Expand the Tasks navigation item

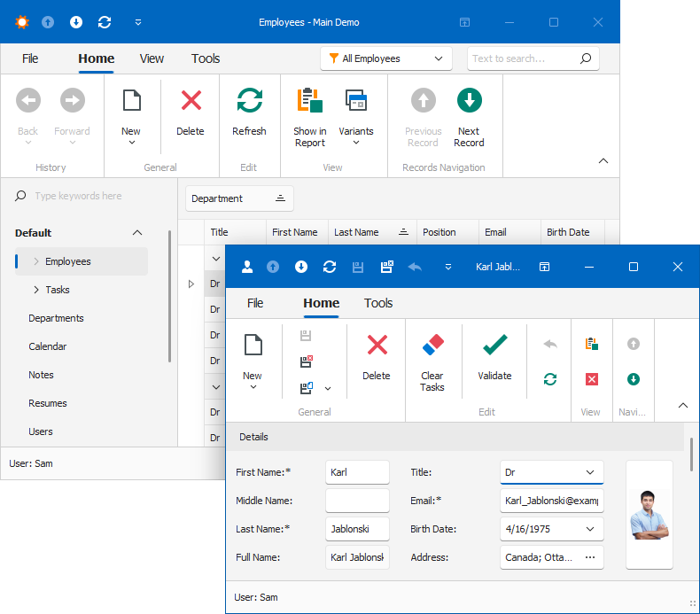[x=36, y=290]
